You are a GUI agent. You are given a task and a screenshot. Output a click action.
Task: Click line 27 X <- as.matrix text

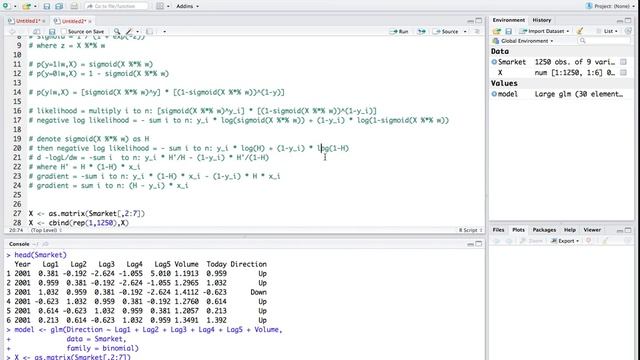[x=87, y=213]
